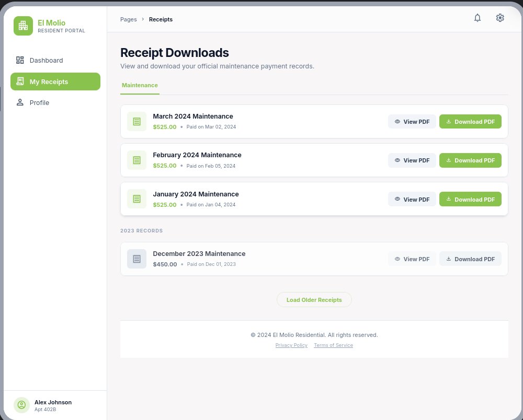Click "Paid on Mar 02, 2024" text
The height and width of the screenshot is (420, 523).
point(211,127)
